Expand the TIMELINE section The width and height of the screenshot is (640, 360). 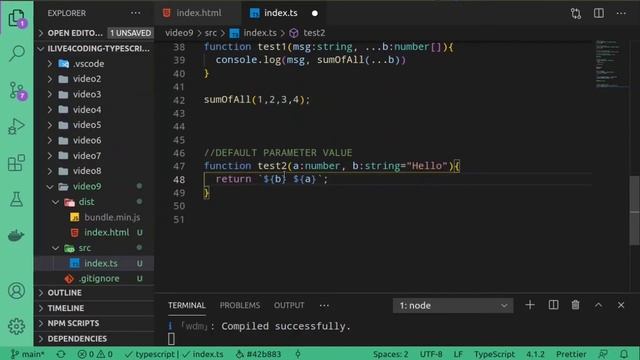click(94, 308)
